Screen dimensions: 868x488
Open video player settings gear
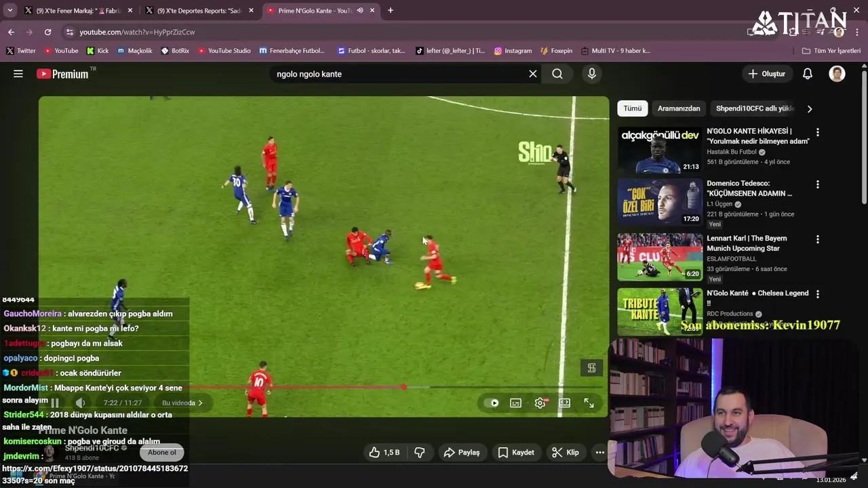click(x=540, y=403)
